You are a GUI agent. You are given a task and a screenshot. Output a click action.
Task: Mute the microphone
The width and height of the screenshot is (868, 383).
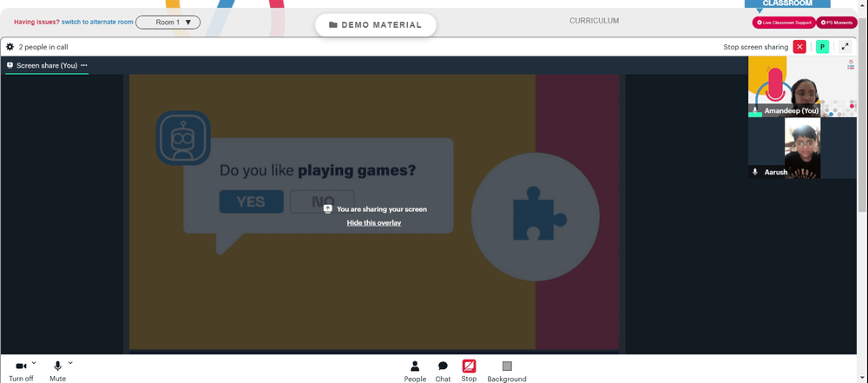pyautogui.click(x=57, y=371)
